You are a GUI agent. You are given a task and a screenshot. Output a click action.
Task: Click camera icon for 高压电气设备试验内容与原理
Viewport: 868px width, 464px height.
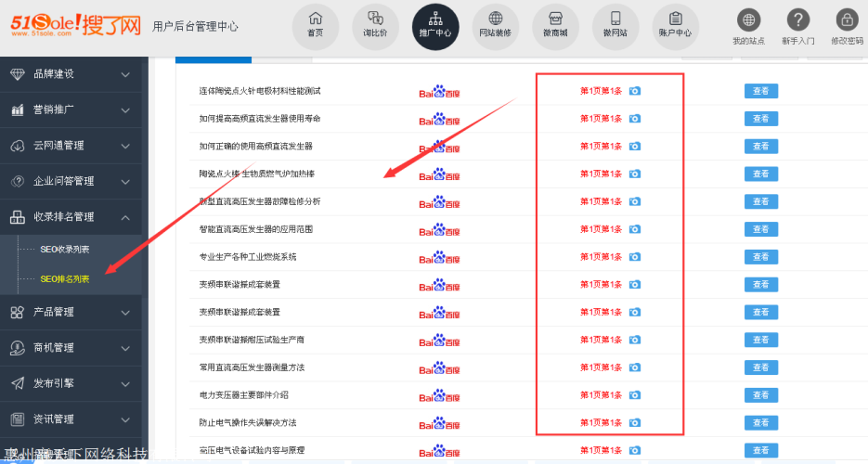(x=635, y=450)
